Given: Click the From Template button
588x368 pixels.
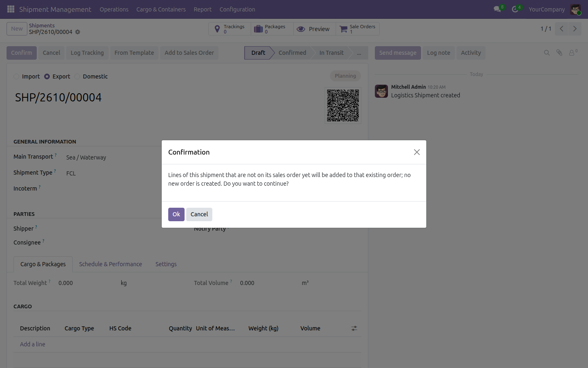Looking at the screenshot, I should pyautogui.click(x=134, y=53).
